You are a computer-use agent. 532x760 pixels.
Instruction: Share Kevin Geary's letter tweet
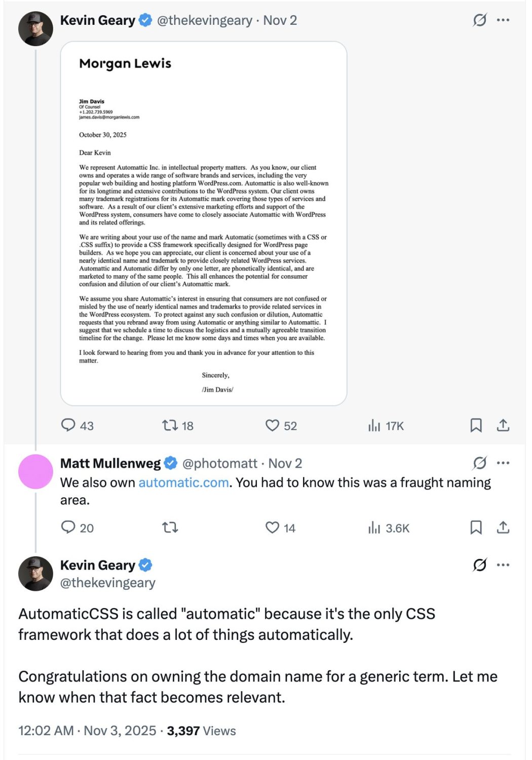pos(503,425)
